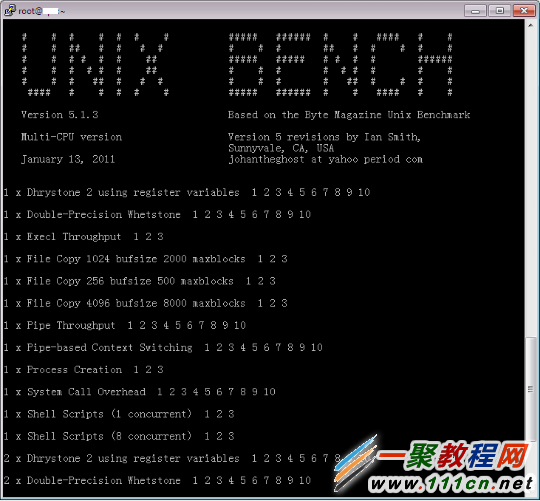
Task: Click the '2 x Double-Precision Whetstone' line
Action: coord(157,480)
